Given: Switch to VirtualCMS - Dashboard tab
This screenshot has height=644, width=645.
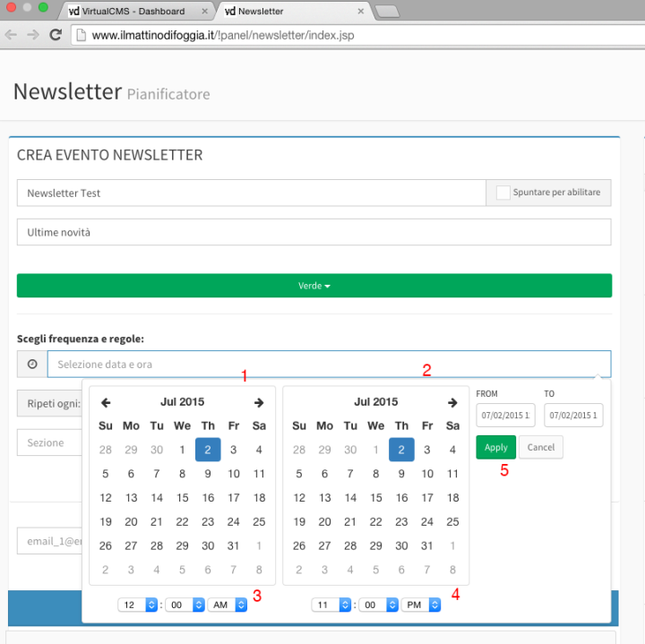Looking at the screenshot, I should click(x=134, y=12).
